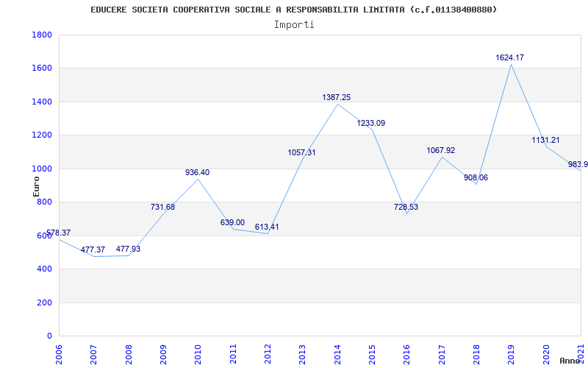Click the 2009 year tick label
The image size is (588, 368).
pyautogui.click(x=163, y=355)
